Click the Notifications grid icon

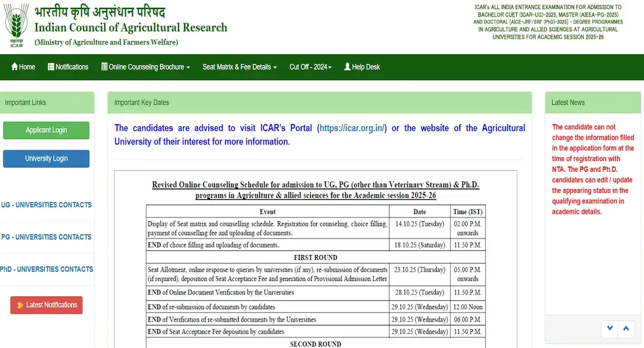[51, 67]
